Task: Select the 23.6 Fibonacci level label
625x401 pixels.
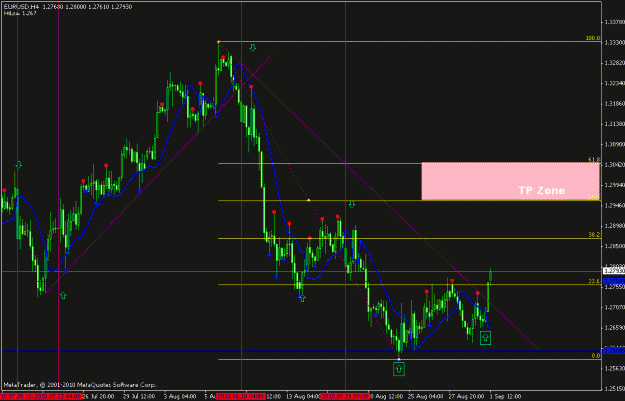Action: (594, 281)
